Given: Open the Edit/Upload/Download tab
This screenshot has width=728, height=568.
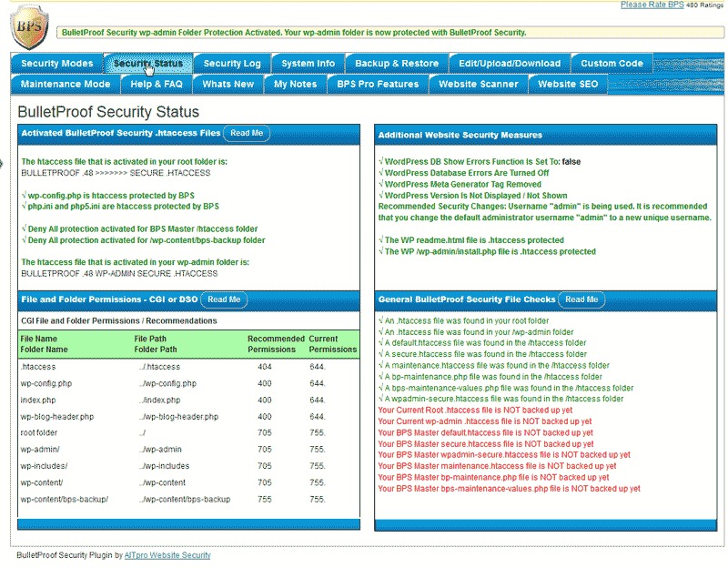Looking at the screenshot, I should pyautogui.click(x=510, y=64).
